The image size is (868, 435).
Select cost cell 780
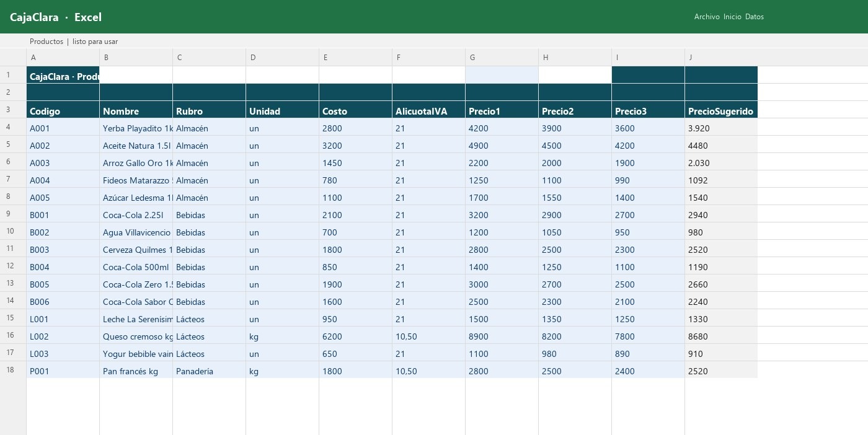coord(355,179)
